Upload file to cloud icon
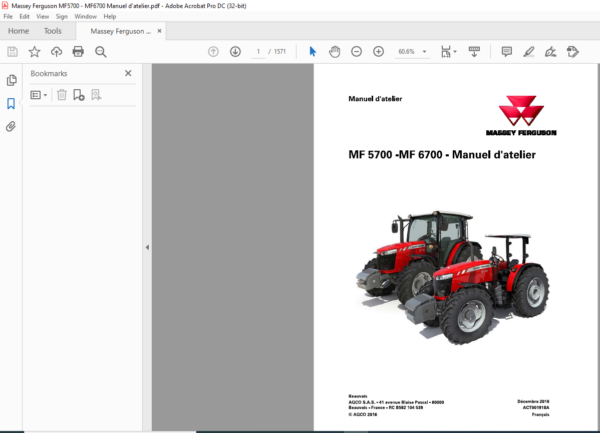The width and height of the screenshot is (600, 433). pyautogui.click(x=57, y=52)
